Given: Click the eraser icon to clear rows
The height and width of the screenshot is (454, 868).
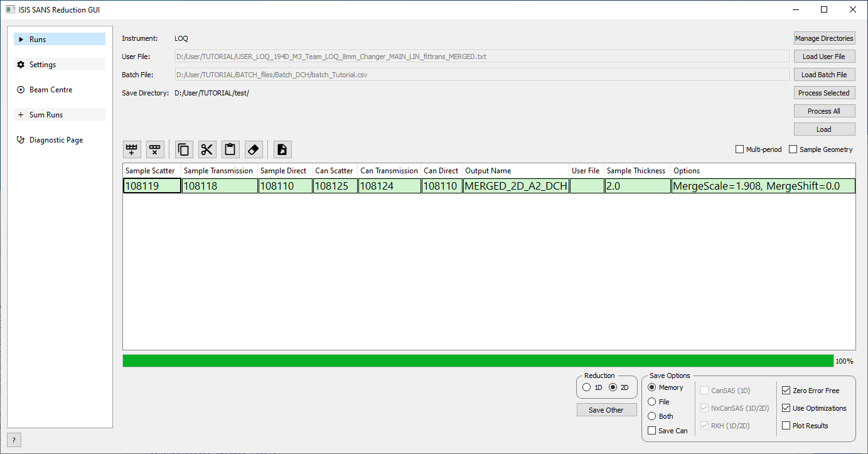Looking at the screenshot, I should (x=253, y=149).
